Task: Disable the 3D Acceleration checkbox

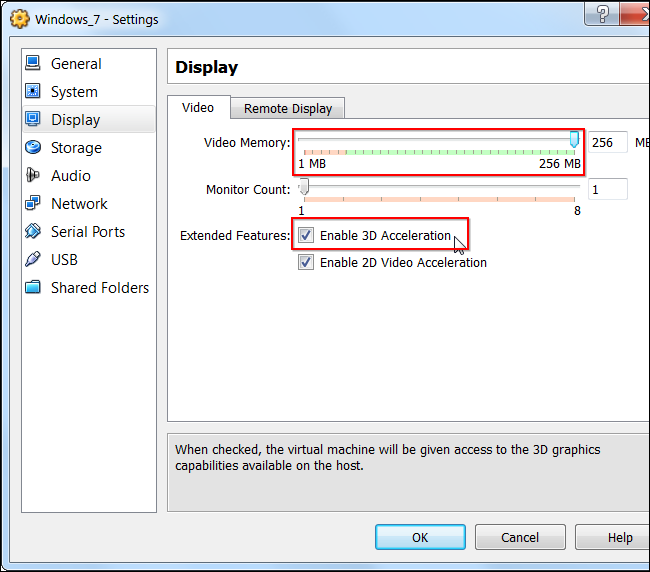Action: click(x=306, y=235)
